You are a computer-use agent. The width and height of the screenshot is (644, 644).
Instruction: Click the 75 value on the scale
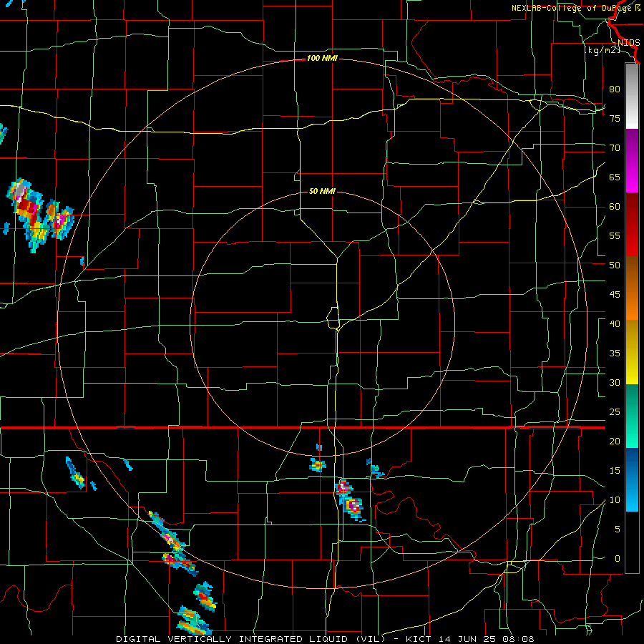615,118
